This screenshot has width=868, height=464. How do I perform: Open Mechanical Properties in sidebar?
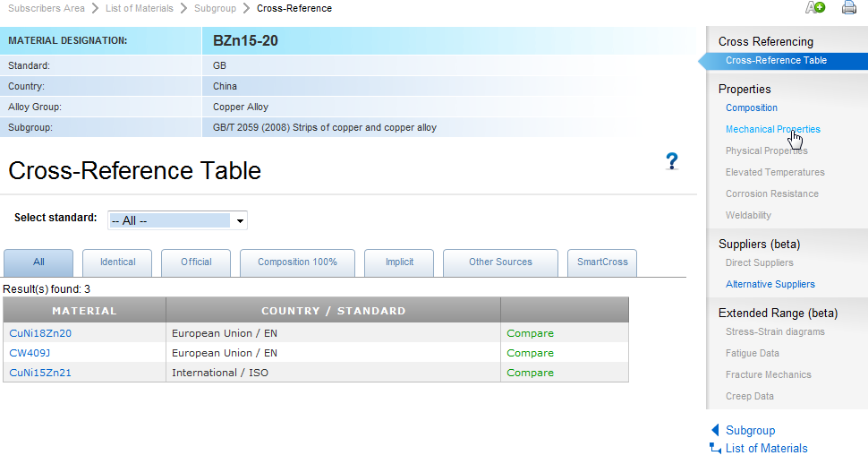click(772, 129)
